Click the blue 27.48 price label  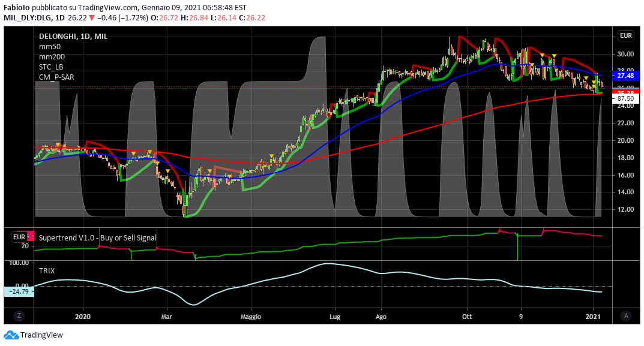(x=625, y=76)
